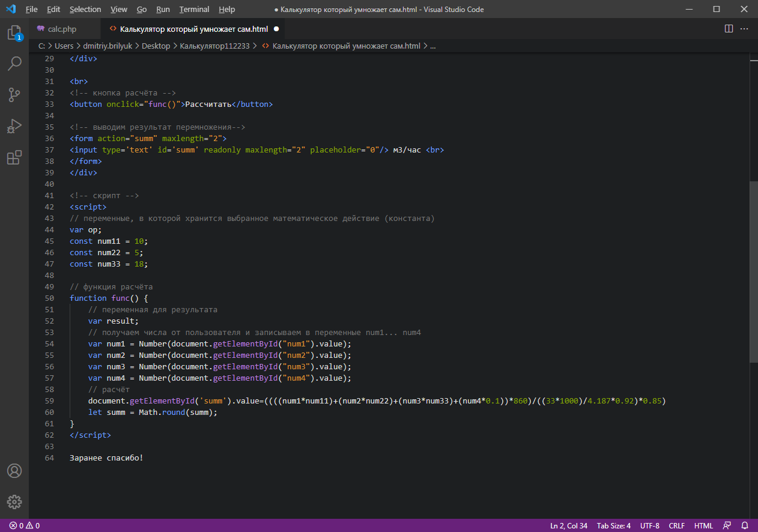
Task: Click the feedback icon in status bar
Action: click(x=727, y=525)
